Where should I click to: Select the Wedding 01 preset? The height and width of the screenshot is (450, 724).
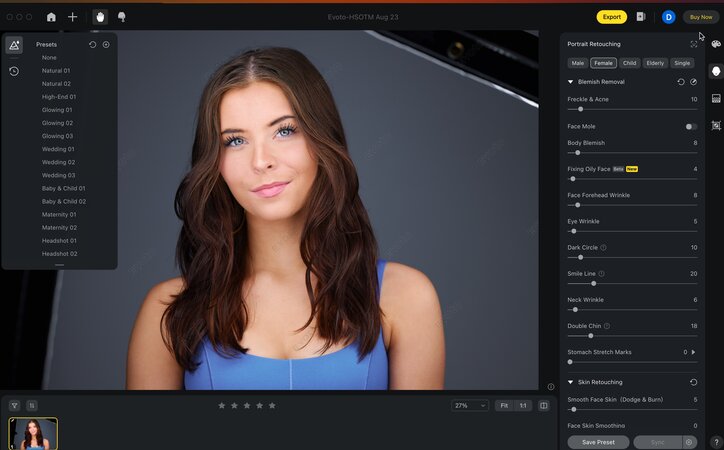(x=58, y=149)
